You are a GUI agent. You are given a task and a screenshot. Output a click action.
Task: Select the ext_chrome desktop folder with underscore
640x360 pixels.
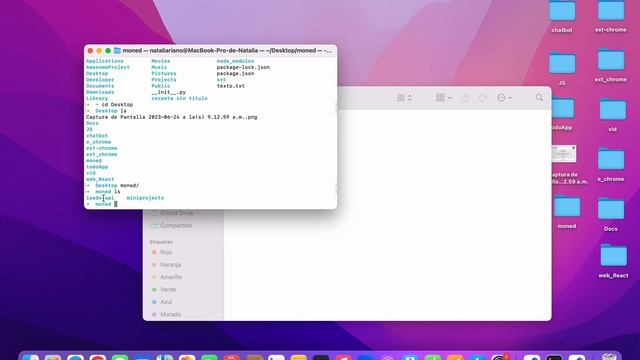click(x=611, y=60)
